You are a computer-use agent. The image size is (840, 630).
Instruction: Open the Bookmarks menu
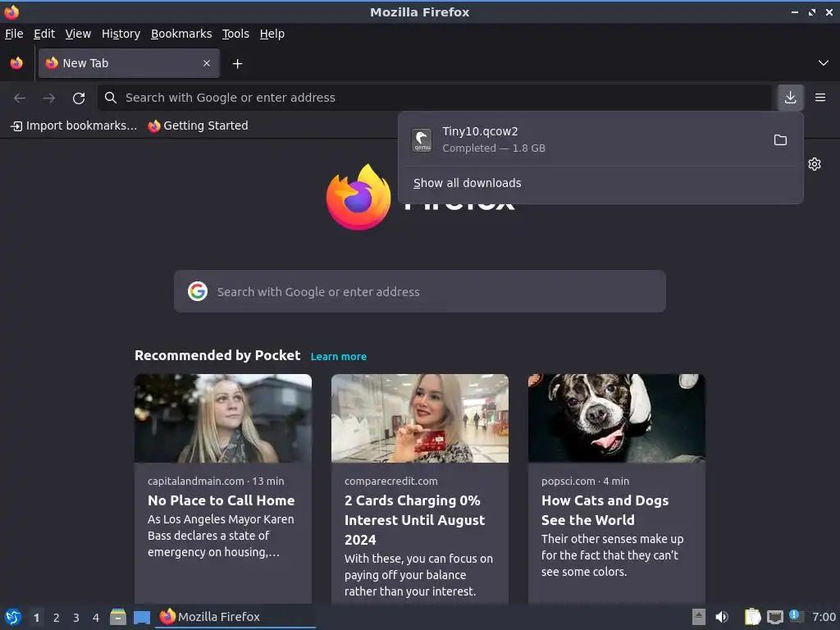coord(181,34)
